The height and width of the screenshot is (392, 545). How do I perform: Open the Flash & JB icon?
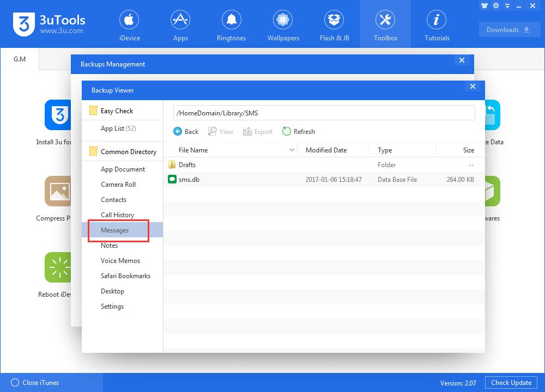(334, 20)
